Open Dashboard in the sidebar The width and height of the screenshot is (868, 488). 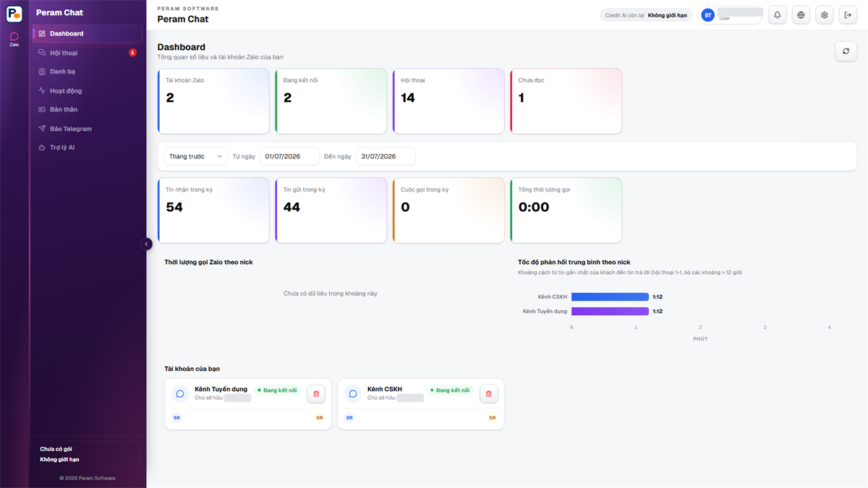88,33
